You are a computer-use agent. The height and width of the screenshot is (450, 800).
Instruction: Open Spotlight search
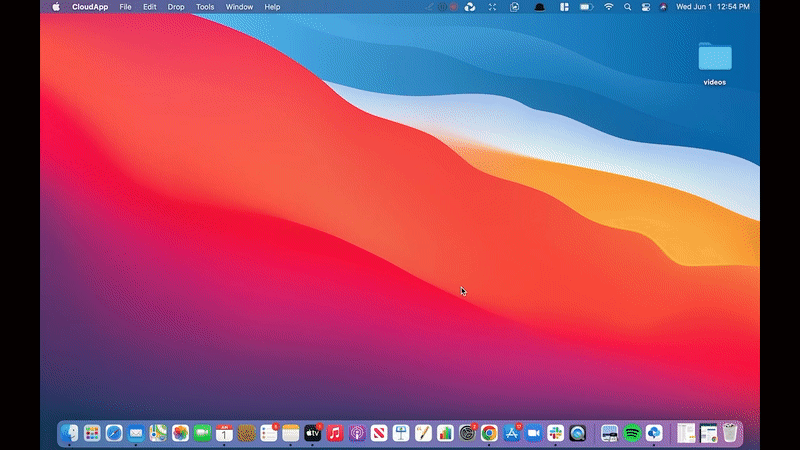628,7
